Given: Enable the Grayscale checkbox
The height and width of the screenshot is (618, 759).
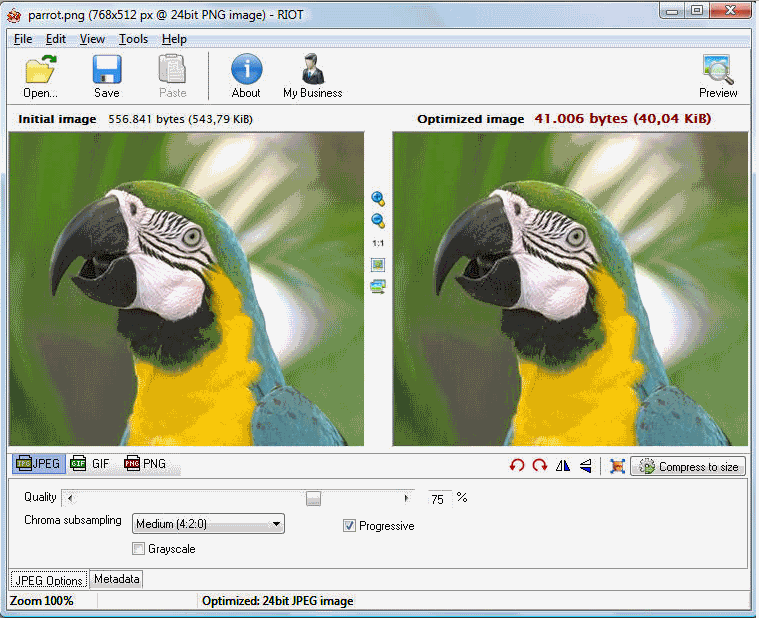Looking at the screenshot, I should tap(139, 548).
